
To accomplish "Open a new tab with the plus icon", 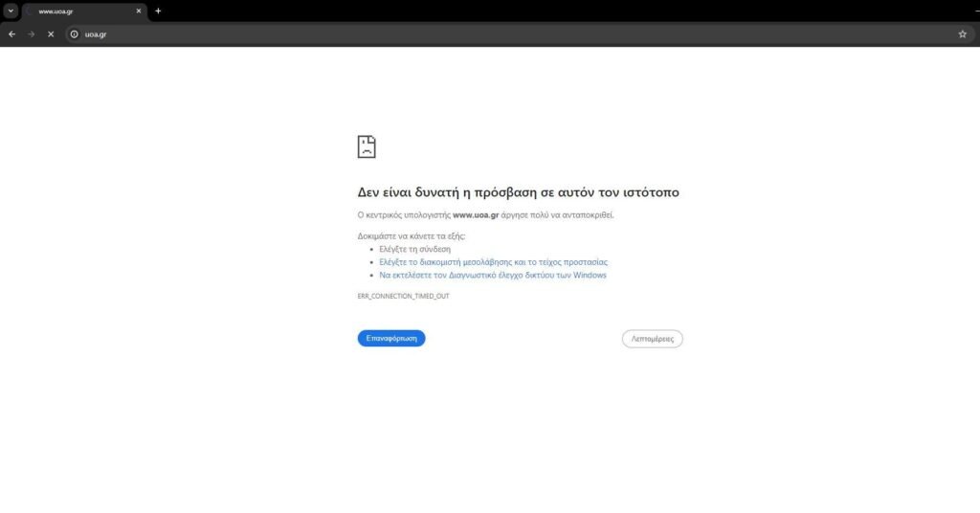I will (x=158, y=11).
